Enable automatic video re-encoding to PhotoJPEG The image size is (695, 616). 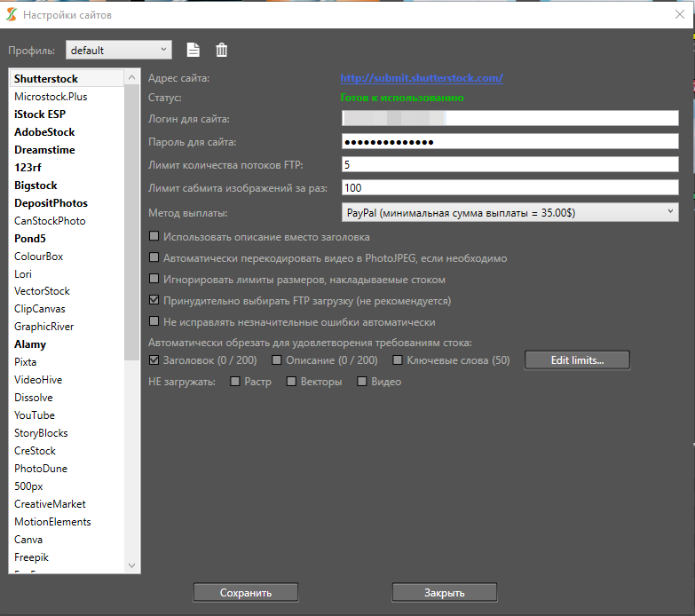coord(154,257)
